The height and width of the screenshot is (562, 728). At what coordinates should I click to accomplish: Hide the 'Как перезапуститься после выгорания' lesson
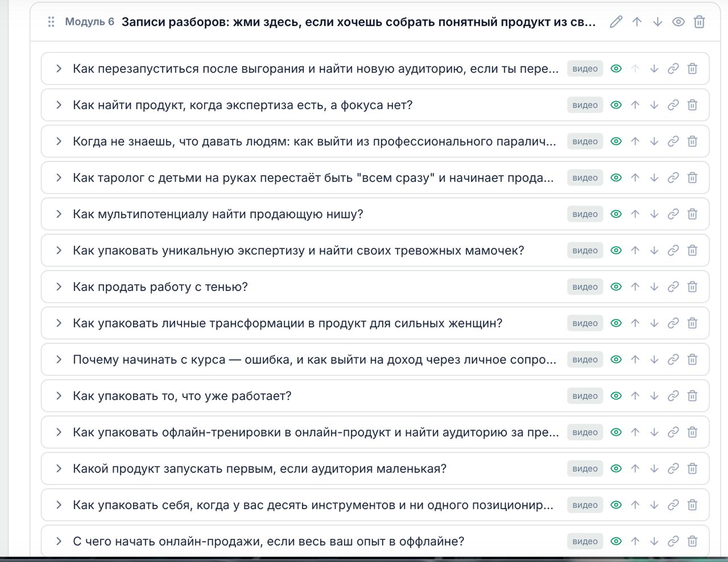click(x=616, y=69)
